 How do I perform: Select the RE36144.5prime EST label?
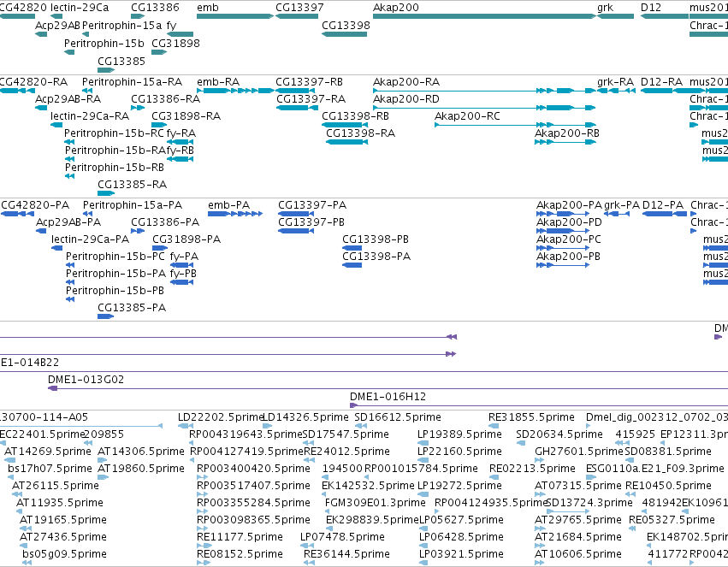346,555
